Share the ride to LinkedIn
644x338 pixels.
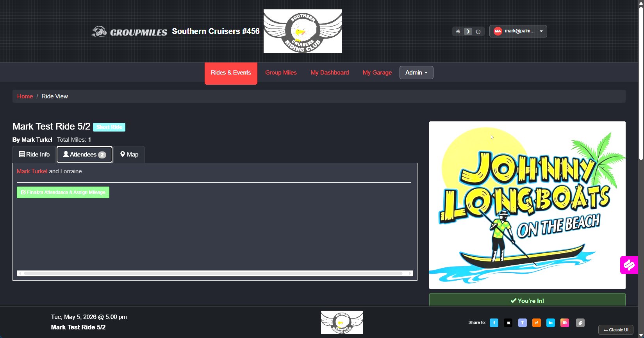pos(551,323)
